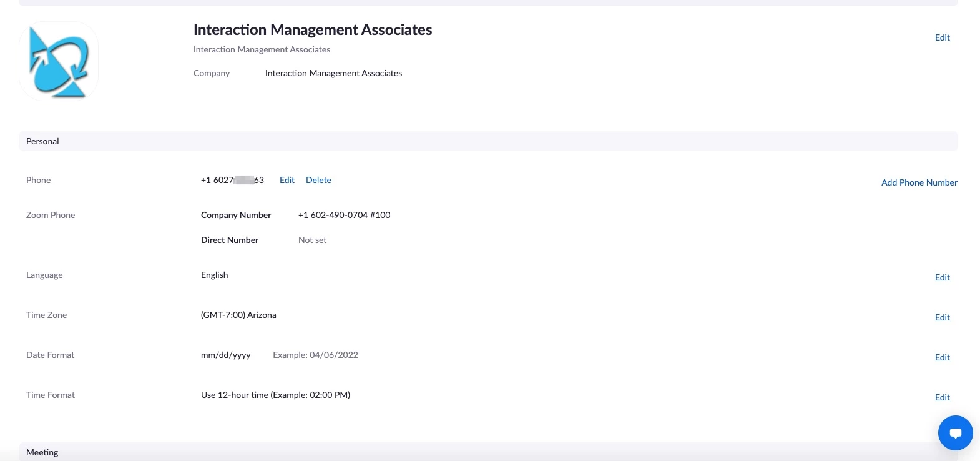Edit the Date Format setting
The width and height of the screenshot is (980, 461).
click(942, 357)
